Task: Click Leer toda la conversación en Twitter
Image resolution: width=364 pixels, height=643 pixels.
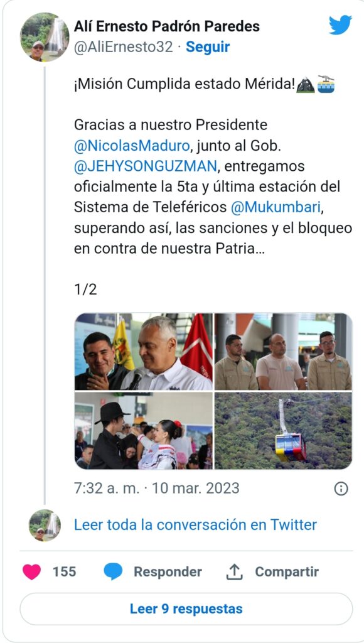Action: [x=196, y=525]
